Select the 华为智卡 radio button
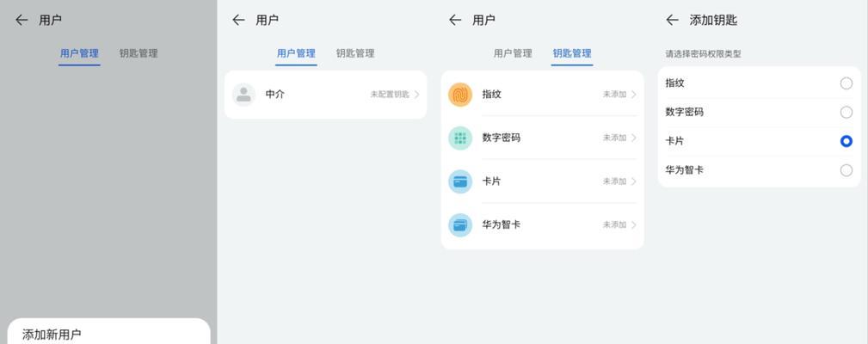Image resolution: width=868 pixels, height=344 pixels. click(x=846, y=169)
